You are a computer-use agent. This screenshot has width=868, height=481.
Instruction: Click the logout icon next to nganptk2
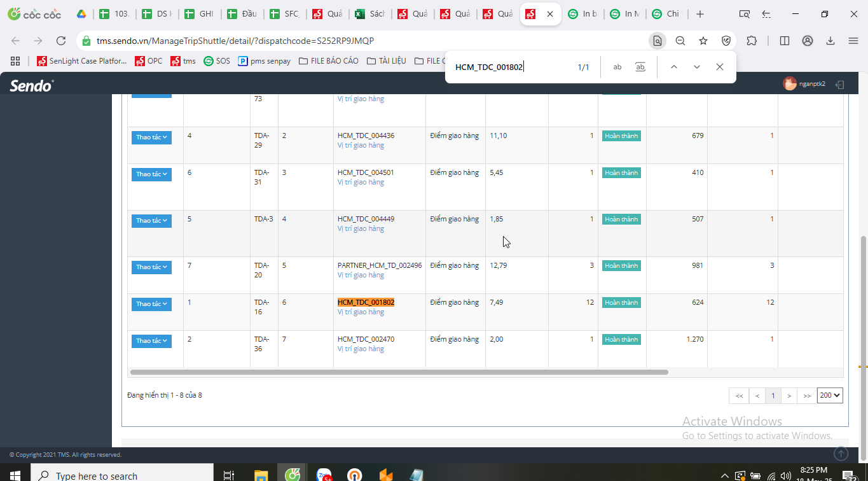pos(840,84)
